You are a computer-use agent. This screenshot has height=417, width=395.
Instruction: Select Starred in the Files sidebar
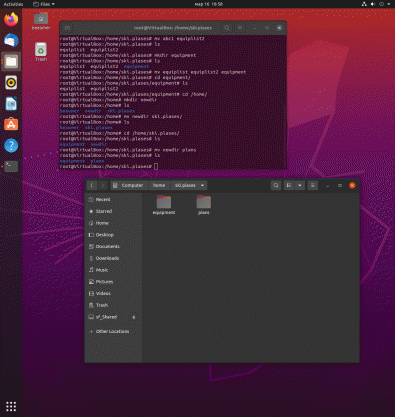click(x=113, y=211)
